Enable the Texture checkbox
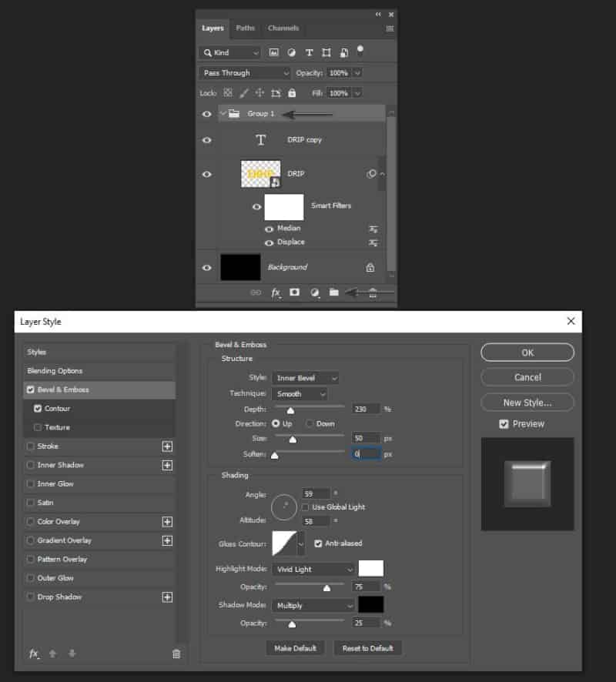The image size is (616, 682). click(x=38, y=427)
